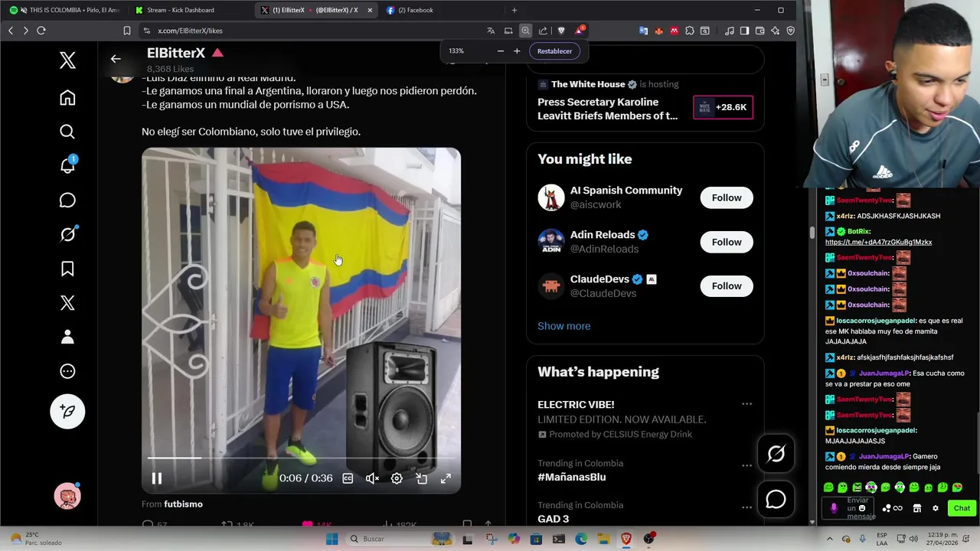Open the share icon in address bar
Viewport: 980px width, 551px height.
pyautogui.click(x=543, y=31)
